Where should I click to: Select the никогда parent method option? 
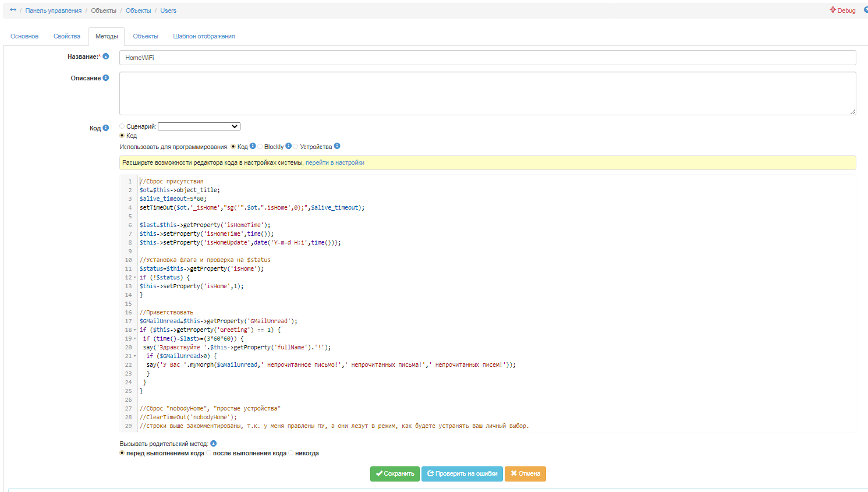pyautogui.click(x=291, y=453)
